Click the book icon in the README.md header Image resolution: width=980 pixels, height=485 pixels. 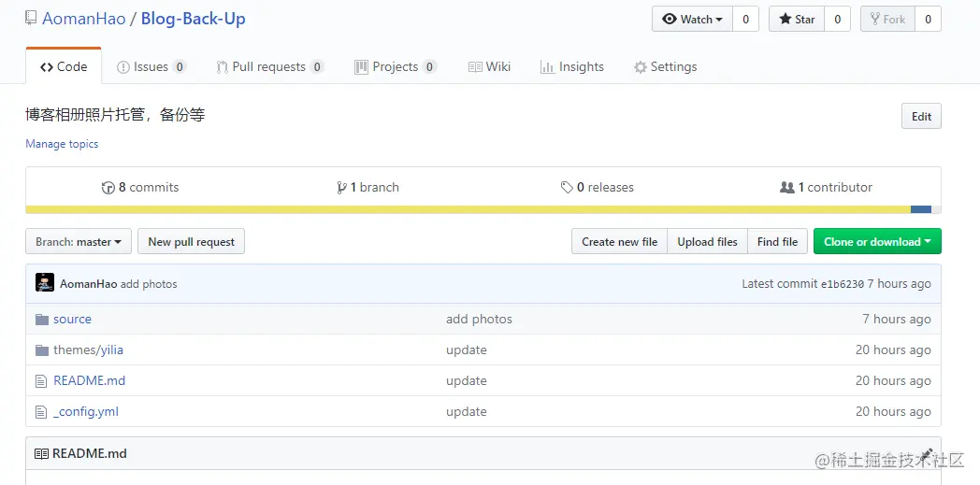41,454
